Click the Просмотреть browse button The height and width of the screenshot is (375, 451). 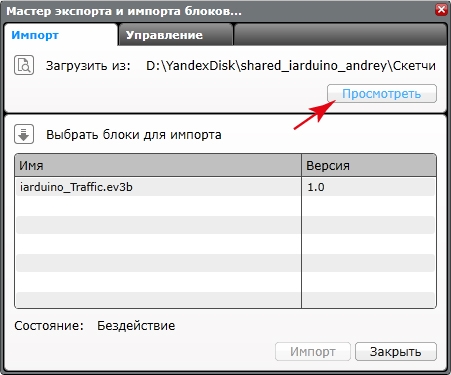click(382, 94)
